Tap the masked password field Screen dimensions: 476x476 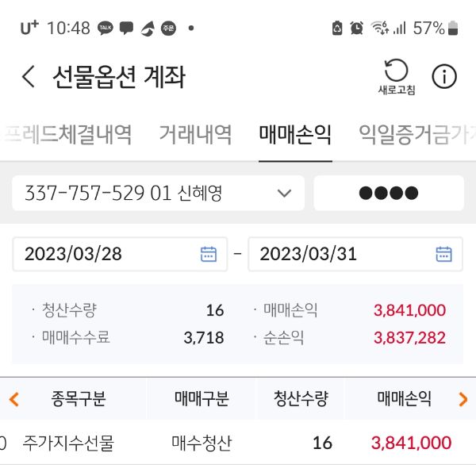(x=389, y=193)
